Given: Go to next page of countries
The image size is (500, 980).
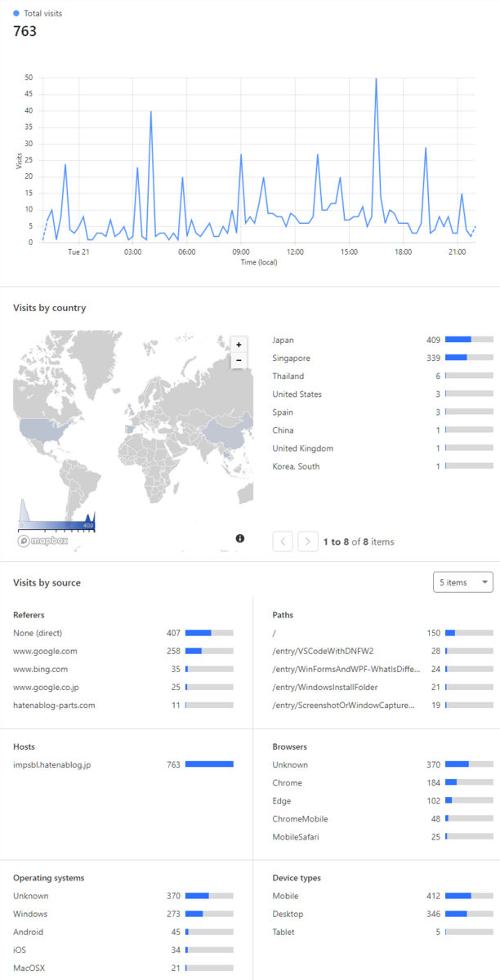Looking at the screenshot, I should 308,541.
